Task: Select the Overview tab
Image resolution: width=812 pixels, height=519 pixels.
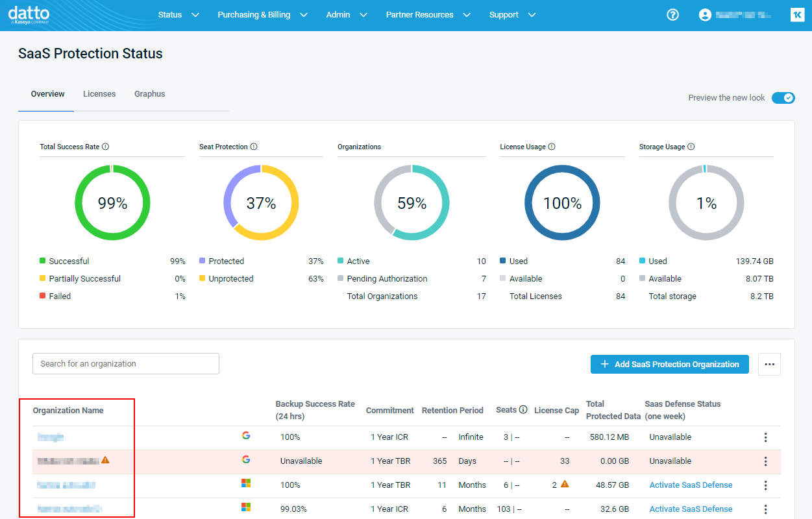Action: click(48, 94)
